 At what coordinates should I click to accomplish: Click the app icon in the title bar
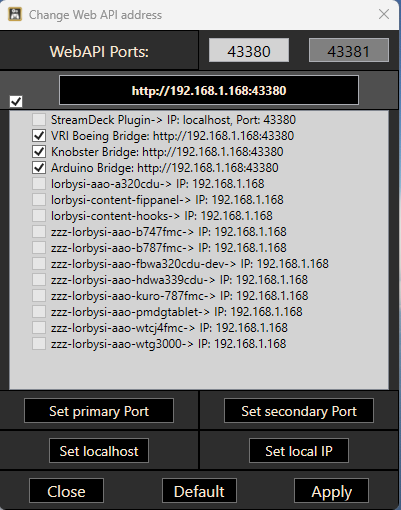(15, 14)
